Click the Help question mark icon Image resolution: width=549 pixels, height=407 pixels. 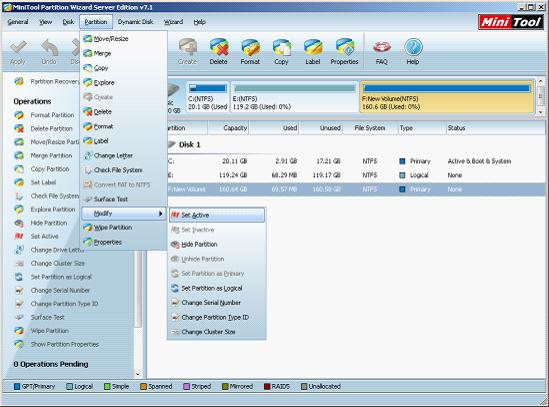point(413,51)
